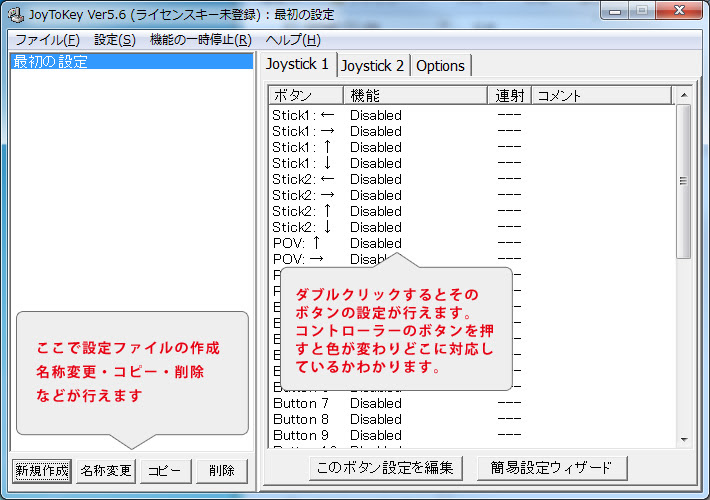Sort by the 機能 column header
The image size is (710, 500).
415,96
